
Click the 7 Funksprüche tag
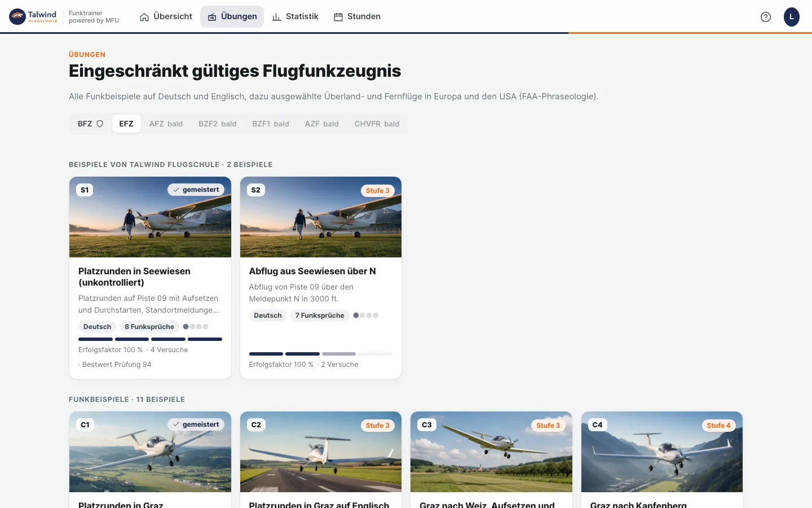(320, 316)
